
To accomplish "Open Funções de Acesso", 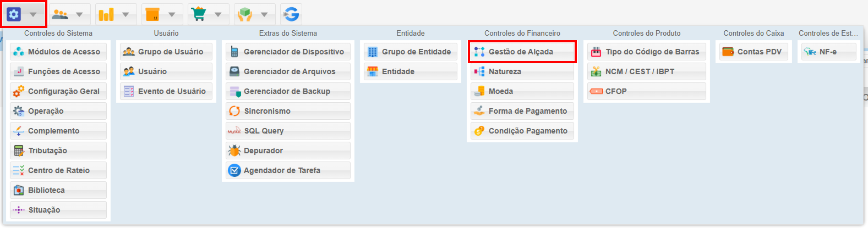I will click(58, 71).
